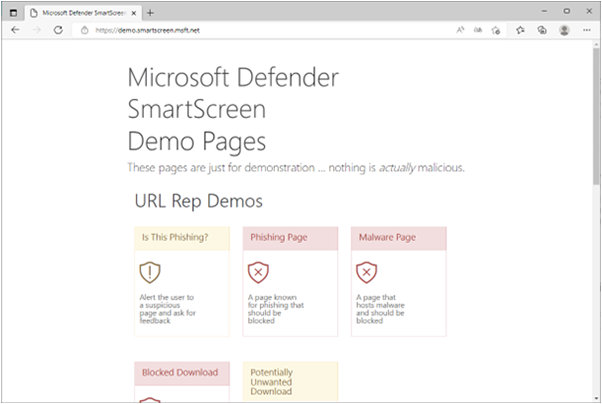The image size is (602, 404).
Task: Click the address bar URL field
Action: coord(261,30)
